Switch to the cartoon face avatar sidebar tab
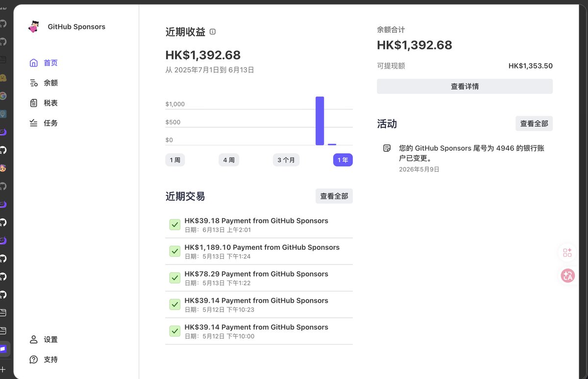 pos(3,168)
